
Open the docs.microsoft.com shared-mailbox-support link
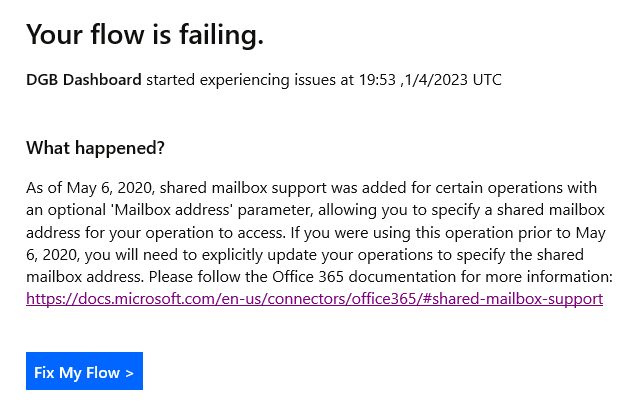tap(314, 299)
